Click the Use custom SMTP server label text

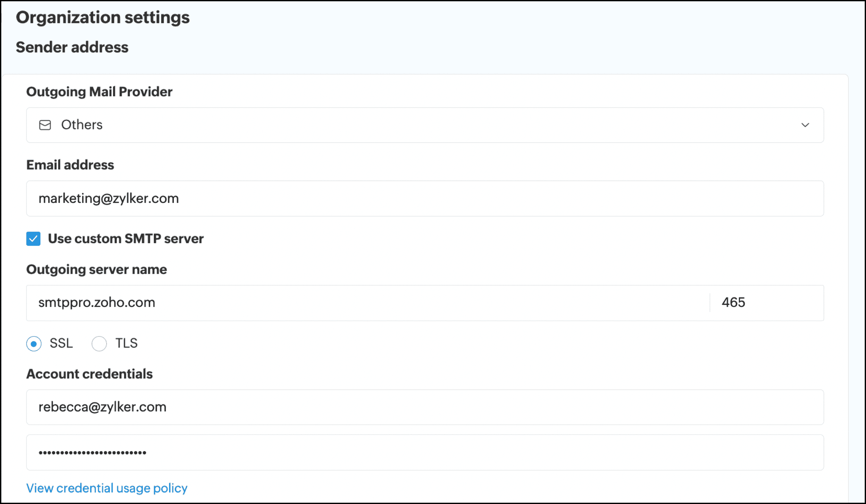126,239
